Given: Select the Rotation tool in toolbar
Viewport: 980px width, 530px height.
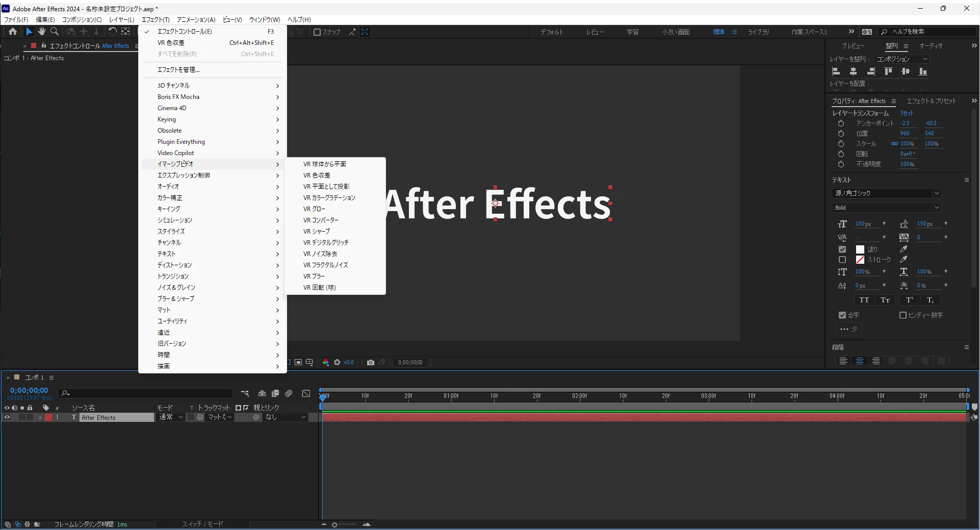Looking at the screenshot, I should (113, 32).
